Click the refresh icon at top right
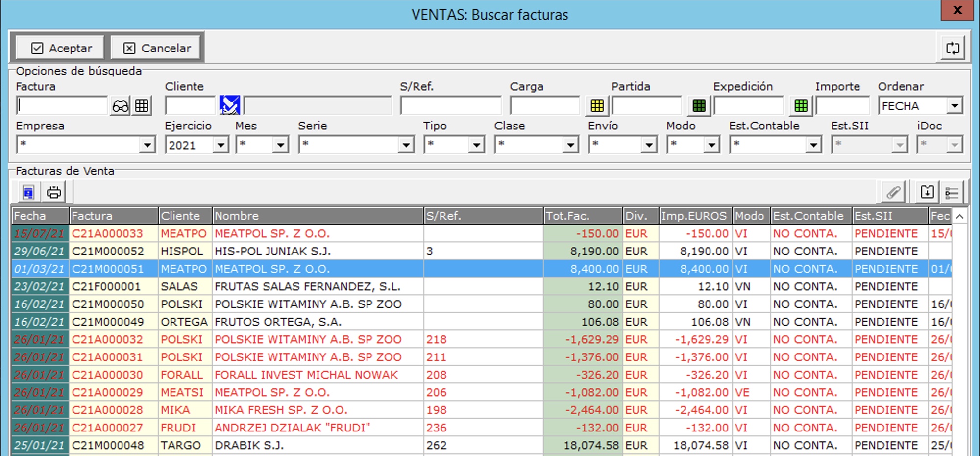The width and height of the screenshot is (980, 456). pyautogui.click(x=953, y=48)
